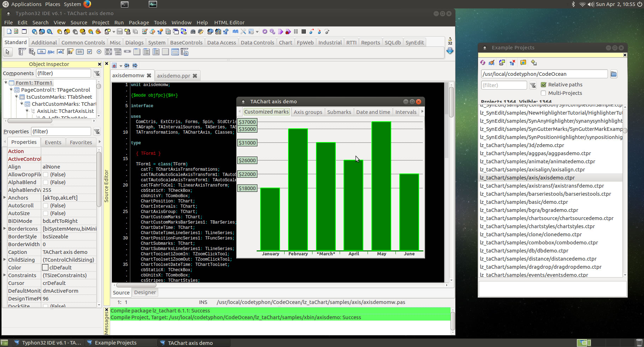Click the binoculars Find icon
Image resolution: width=644 pixels, height=347 pixels.
coord(193,32)
